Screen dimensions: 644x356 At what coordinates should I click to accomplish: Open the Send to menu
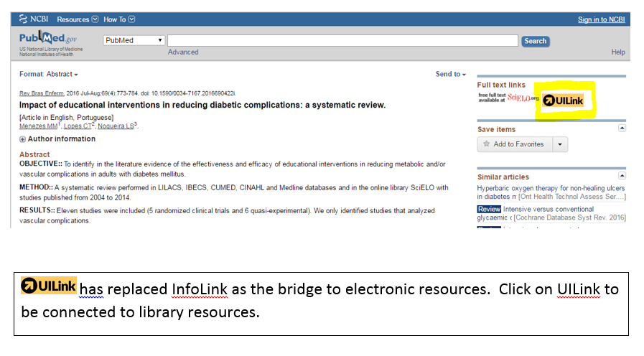tap(450, 74)
